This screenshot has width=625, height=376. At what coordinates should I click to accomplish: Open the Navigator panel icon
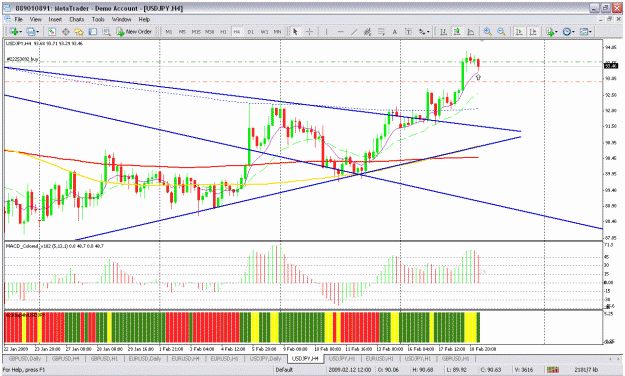[79, 31]
